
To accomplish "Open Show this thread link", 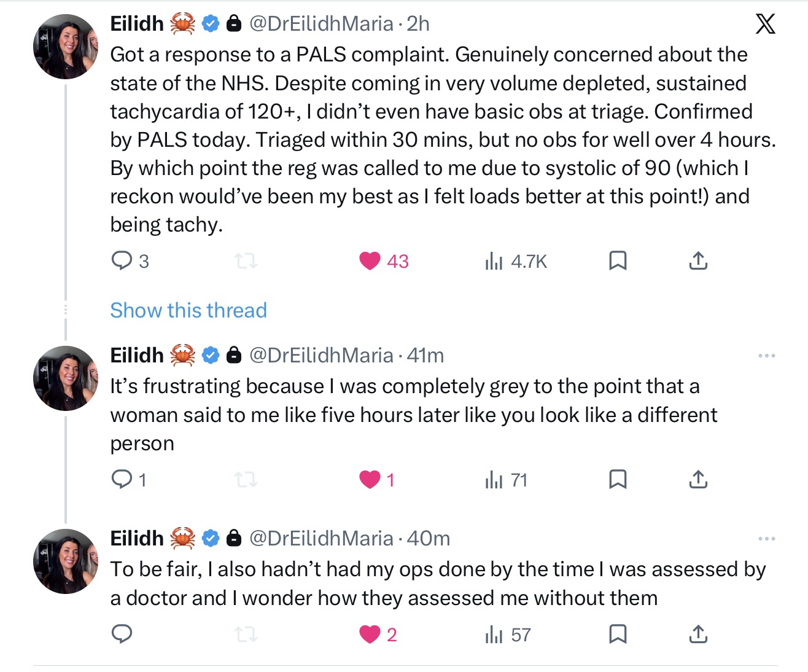I will (188, 310).
